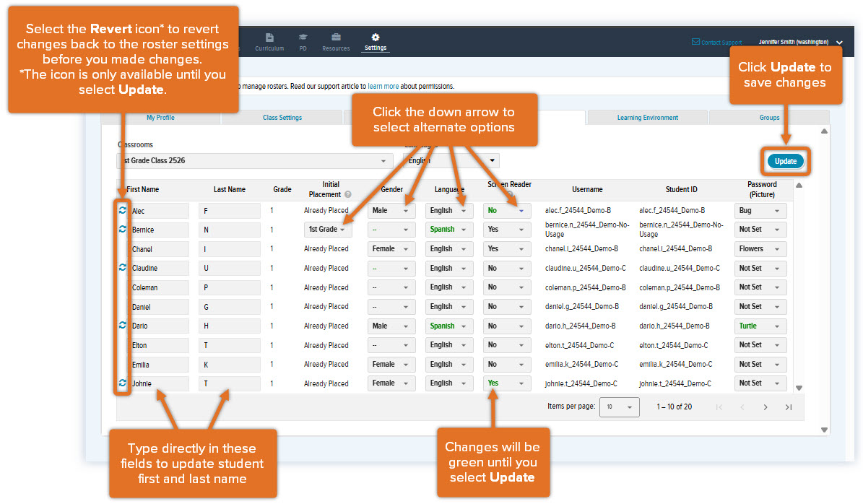Click the Contact Support envelope icon
Image resolution: width=863 pixels, height=504 pixels.
pos(695,42)
